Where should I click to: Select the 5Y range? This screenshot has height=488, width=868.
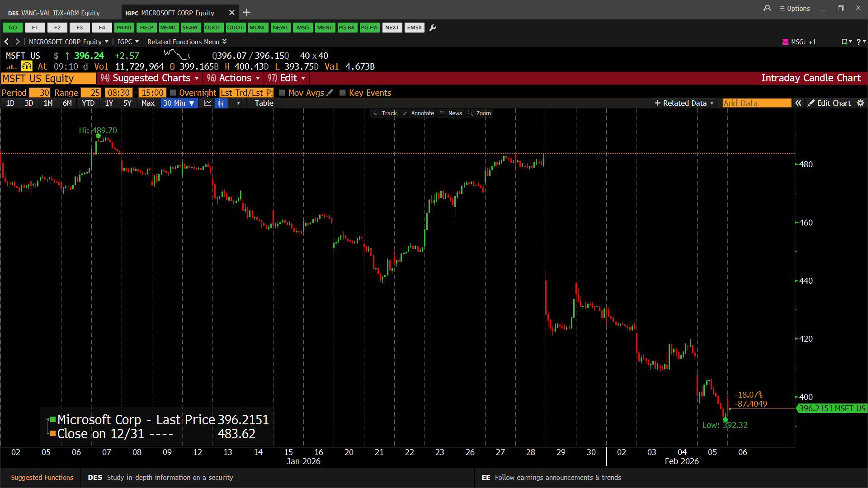(127, 103)
